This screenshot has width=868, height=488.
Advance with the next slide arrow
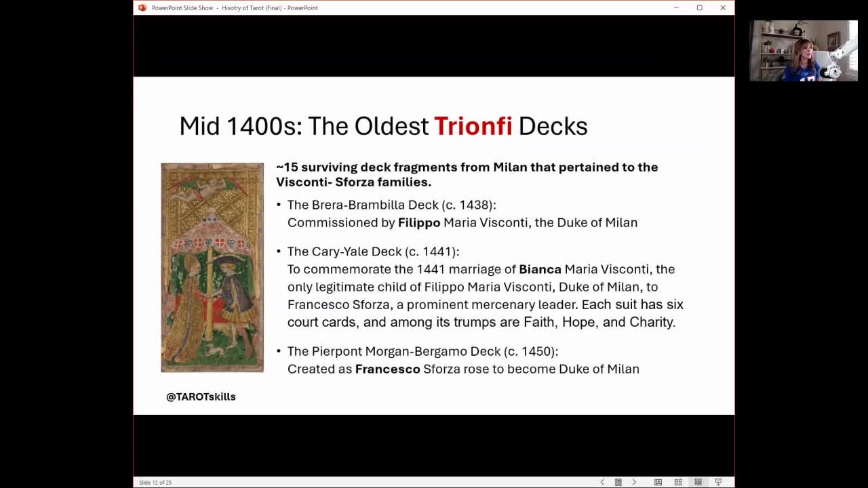click(x=635, y=482)
